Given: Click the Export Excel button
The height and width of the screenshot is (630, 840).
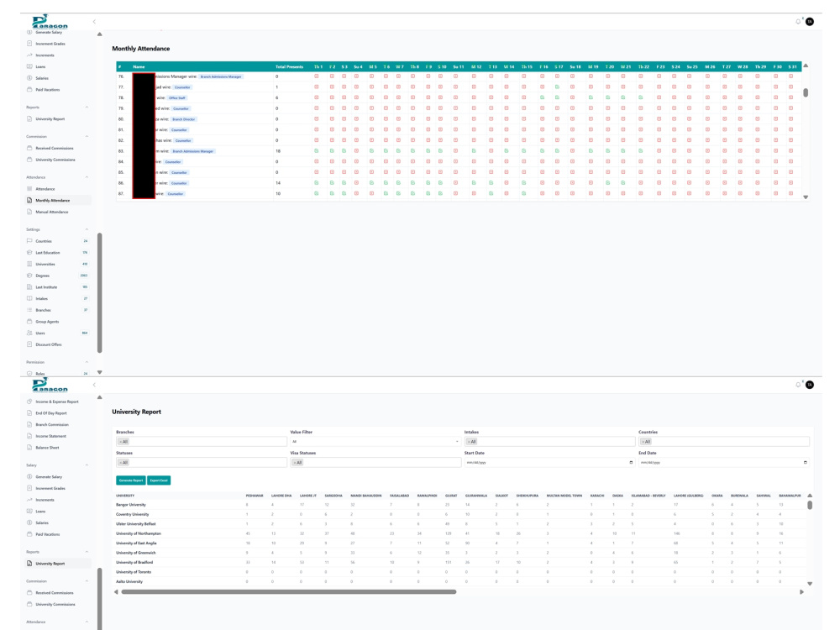Looking at the screenshot, I should coord(159,480).
